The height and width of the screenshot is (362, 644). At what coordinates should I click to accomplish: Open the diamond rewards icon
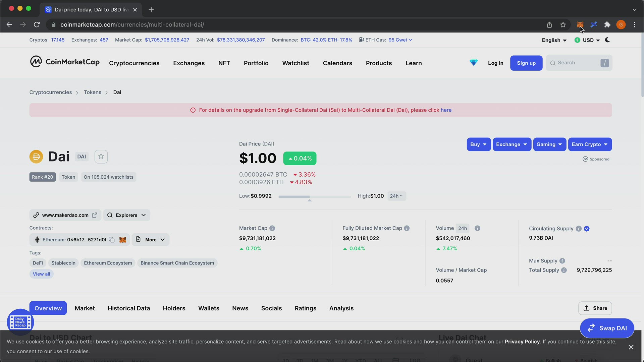click(473, 63)
